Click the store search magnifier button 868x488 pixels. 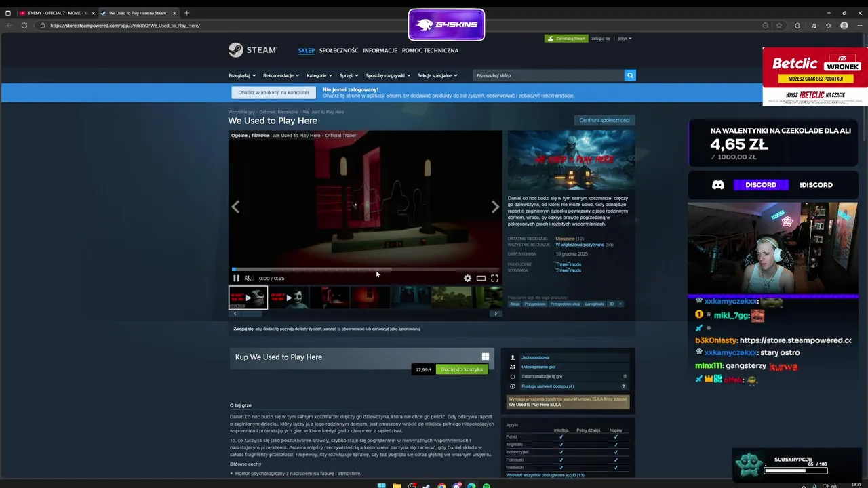[x=630, y=75]
